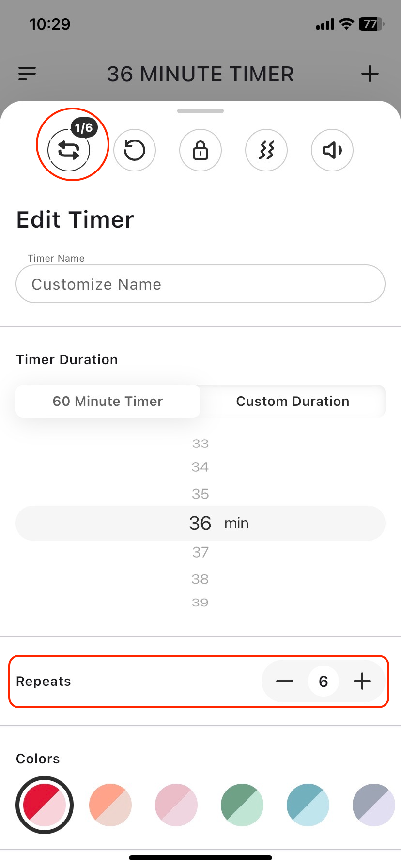Viewport: 401px width, 868px height.
Task: Click the Customize Name input field
Action: 200,284
